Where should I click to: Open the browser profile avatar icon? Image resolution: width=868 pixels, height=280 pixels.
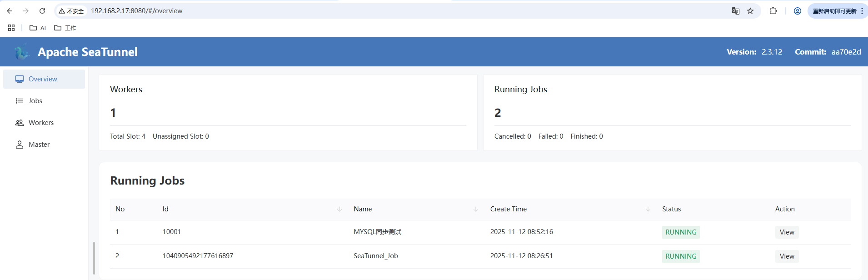pyautogui.click(x=797, y=11)
